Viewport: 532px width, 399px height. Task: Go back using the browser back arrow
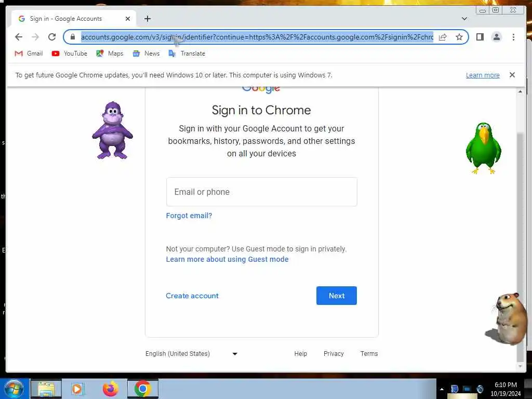click(19, 37)
